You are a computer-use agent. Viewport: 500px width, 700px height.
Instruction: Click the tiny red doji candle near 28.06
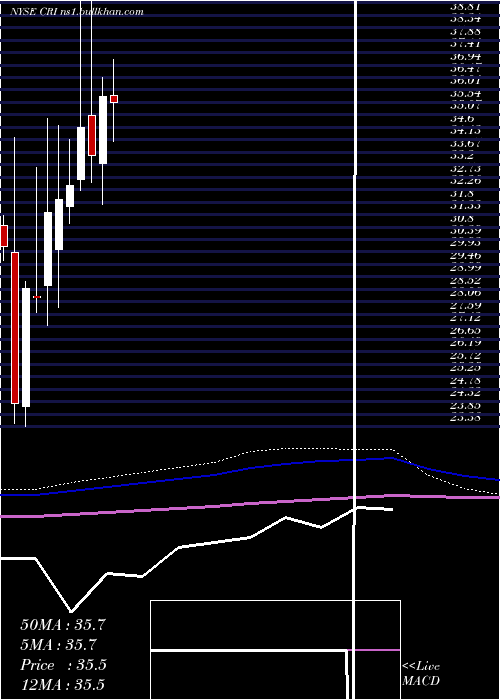click(37, 297)
